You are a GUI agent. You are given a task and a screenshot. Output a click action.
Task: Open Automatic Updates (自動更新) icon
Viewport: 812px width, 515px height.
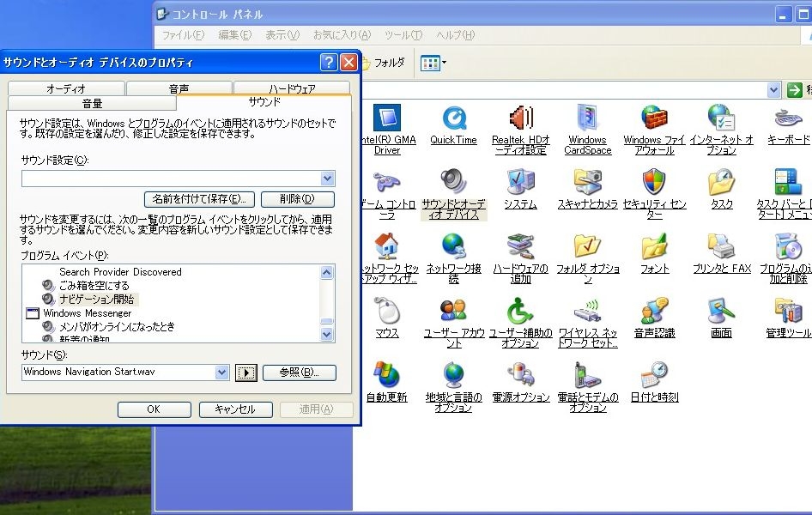pyautogui.click(x=387, y=375)
